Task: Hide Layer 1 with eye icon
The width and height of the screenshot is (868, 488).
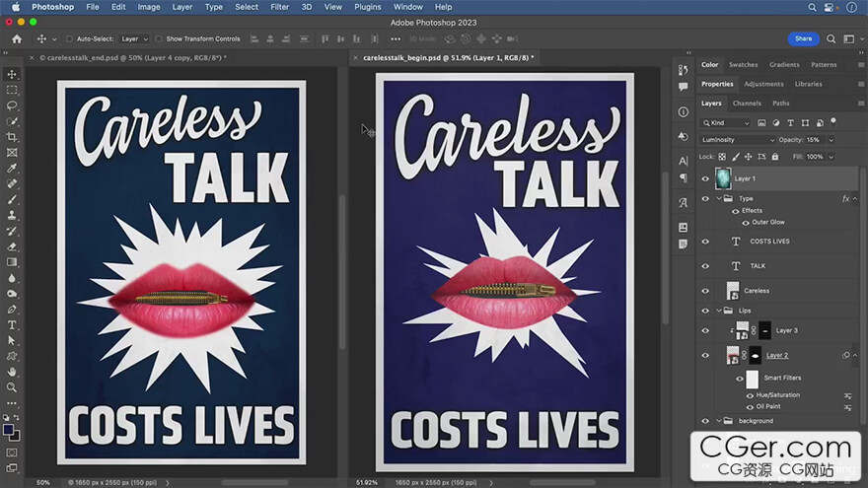Action: (705, 178)
